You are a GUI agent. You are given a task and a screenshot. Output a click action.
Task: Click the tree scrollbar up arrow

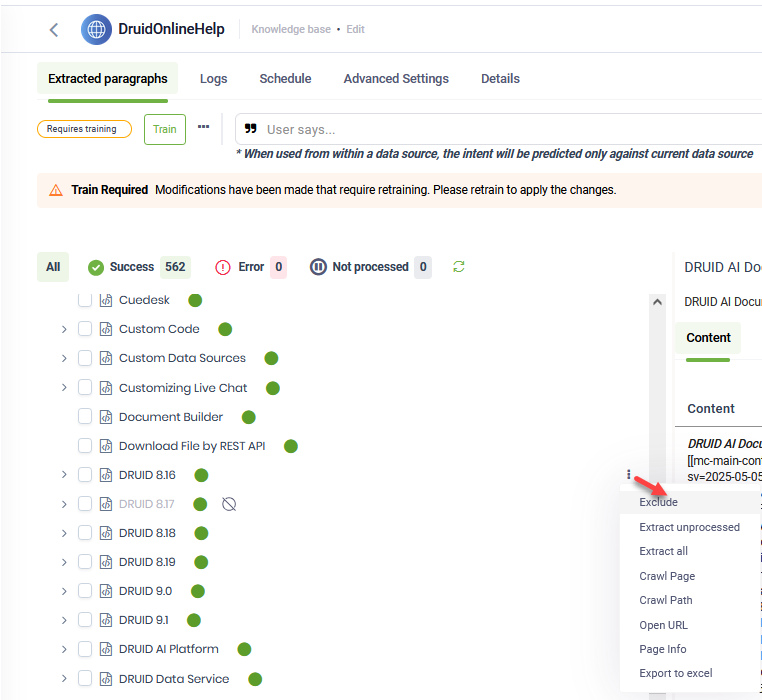coord(657,301)
